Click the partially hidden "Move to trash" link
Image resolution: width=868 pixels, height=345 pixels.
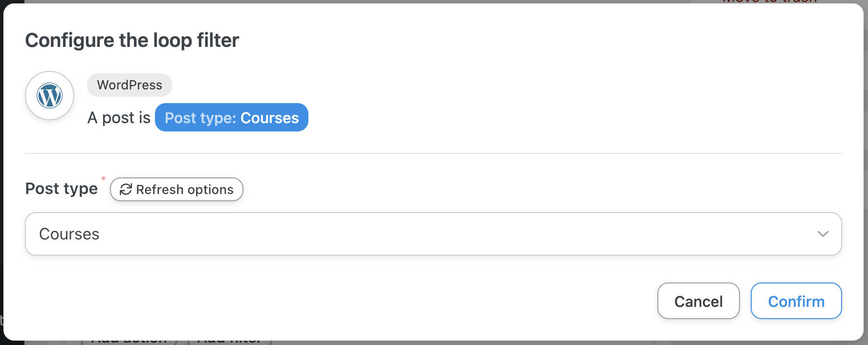pos(769,1)
